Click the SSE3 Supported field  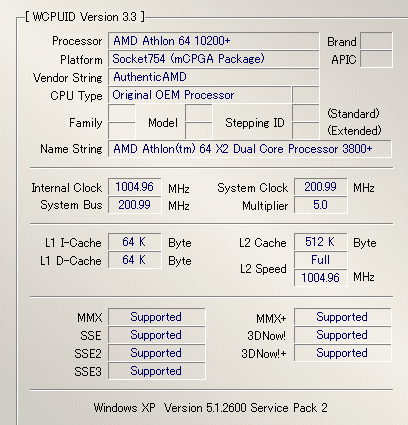tap(157, 371)
